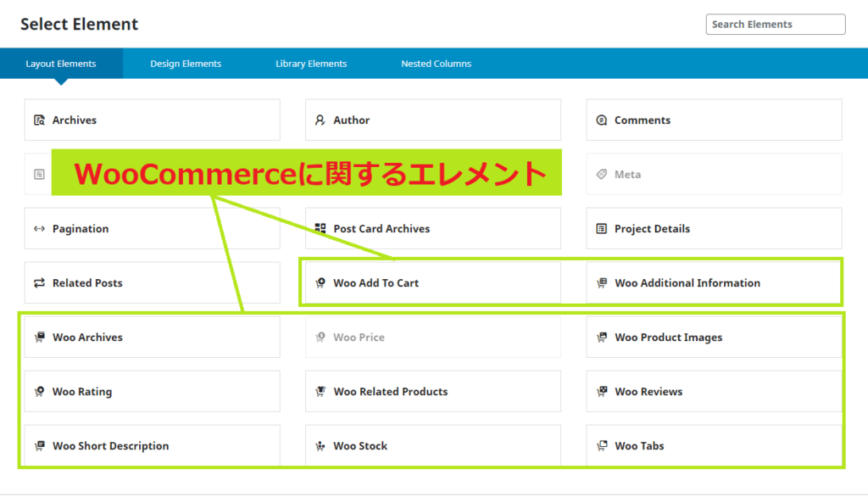Click the Related Posts arrows icon
The image size is (868, 497).
click(39, 283)
